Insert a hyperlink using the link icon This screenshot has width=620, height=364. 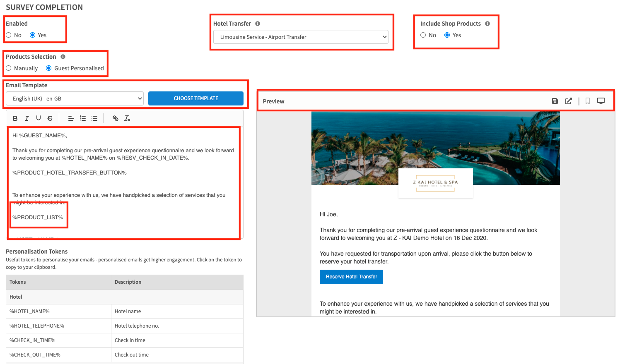116,118
